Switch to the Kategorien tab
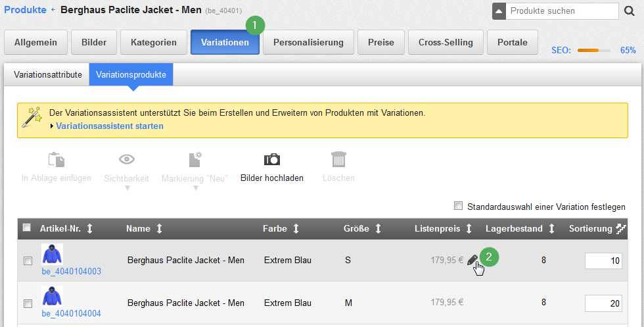This screenshot has width=644, height=327. [154, 42]
